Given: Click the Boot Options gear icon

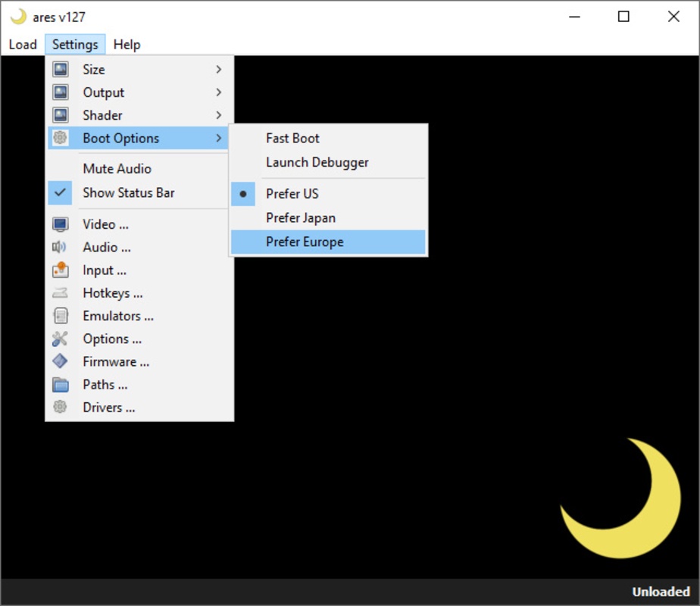Looking at the screenshot, I should (61, 138).
